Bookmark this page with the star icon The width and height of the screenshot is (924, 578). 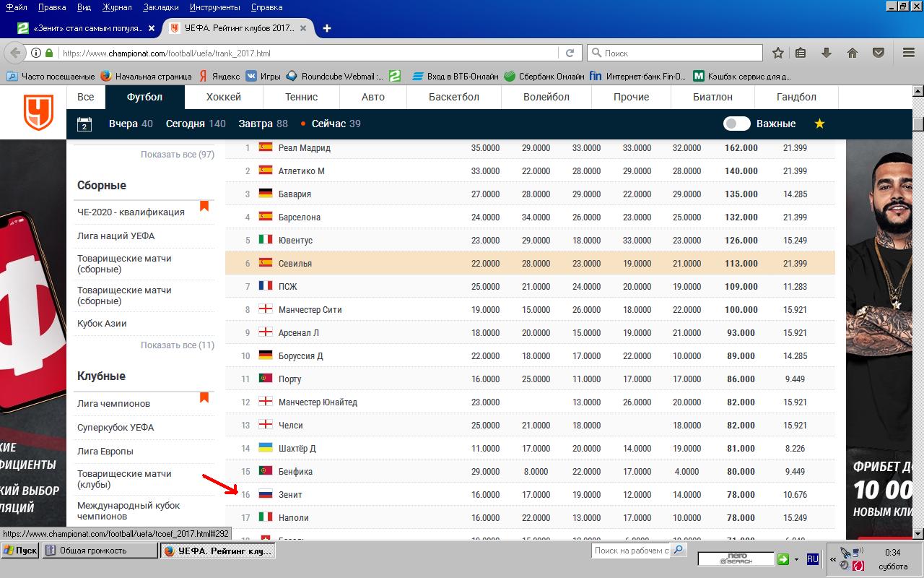tap(777, 53)
